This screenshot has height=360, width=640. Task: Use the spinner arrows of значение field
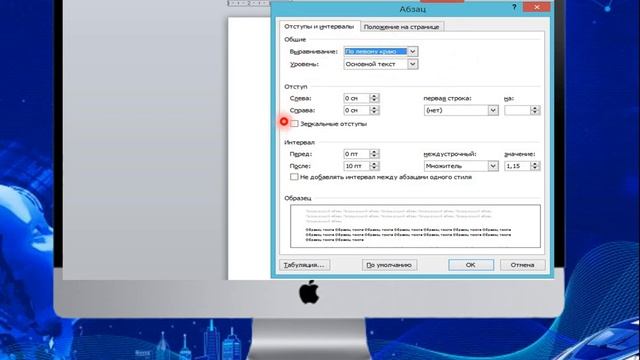tap(535, 166)
